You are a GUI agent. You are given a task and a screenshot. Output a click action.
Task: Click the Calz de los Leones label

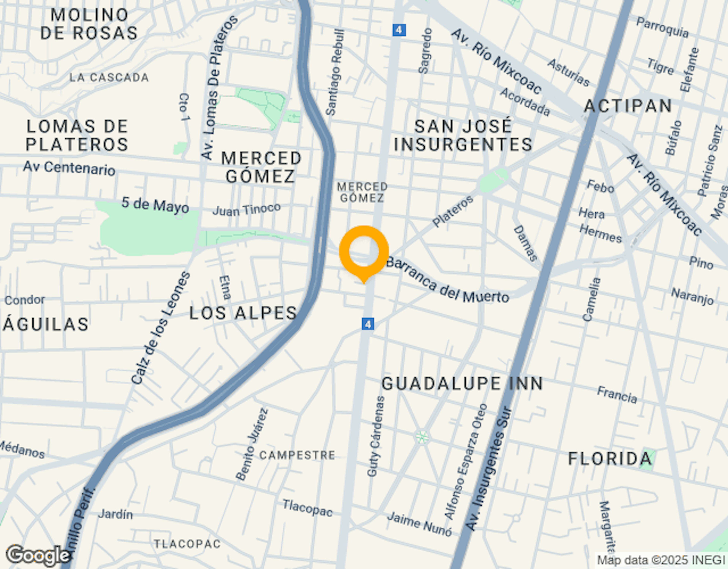(161, 328)
